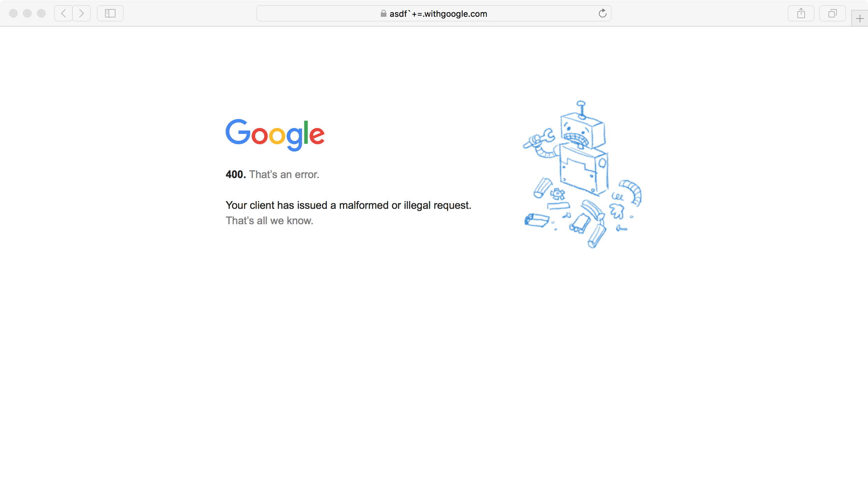Click the padlock icon in the address bar
868x496 pixels.
[x=384, y=13]
